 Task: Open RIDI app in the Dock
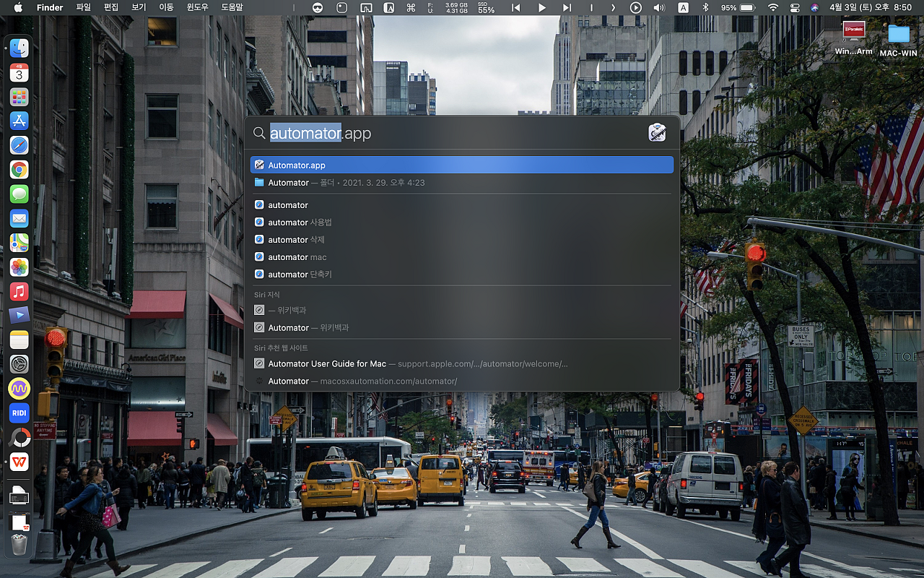[19, 413]
